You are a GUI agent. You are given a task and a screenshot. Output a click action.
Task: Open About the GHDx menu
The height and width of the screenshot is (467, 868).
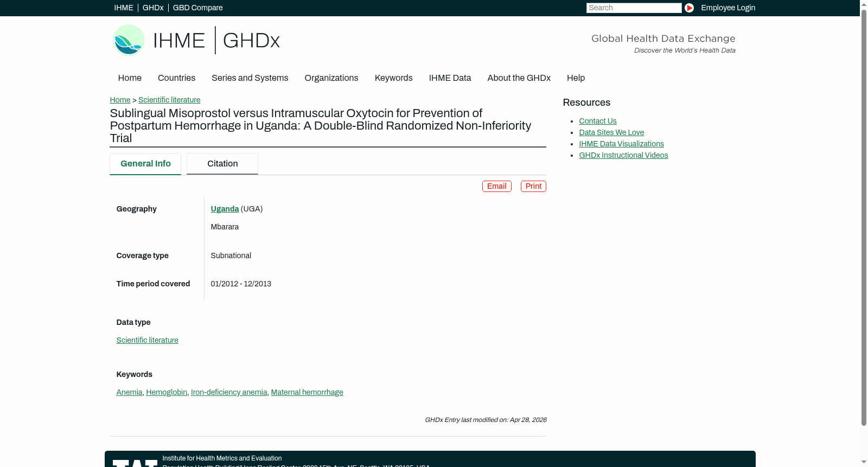pos(519,78)
